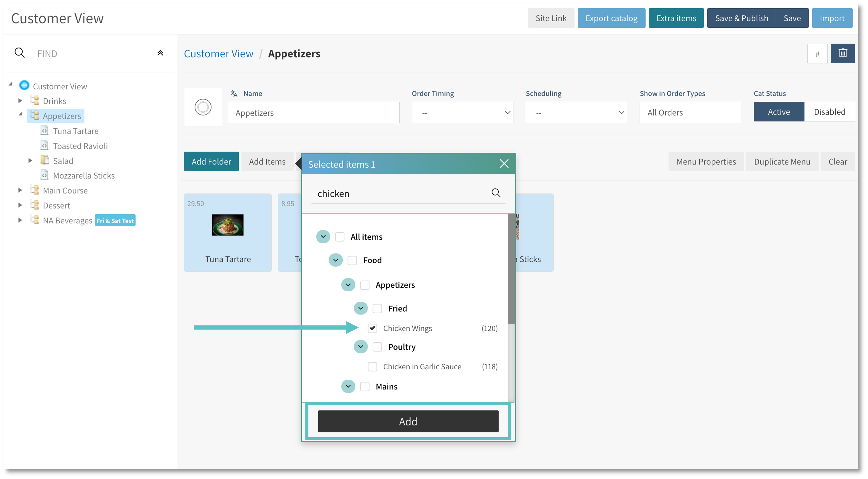Image resolution: width=868 pixels, height=479 pixels.
Task: Click the trash delete icon
Action: [x=842, y=53]
